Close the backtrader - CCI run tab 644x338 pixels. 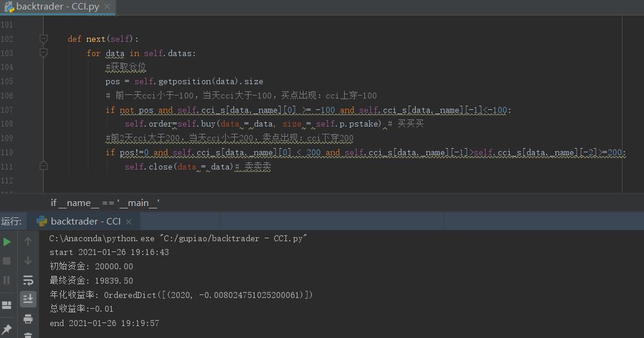(x=128, y=222)
